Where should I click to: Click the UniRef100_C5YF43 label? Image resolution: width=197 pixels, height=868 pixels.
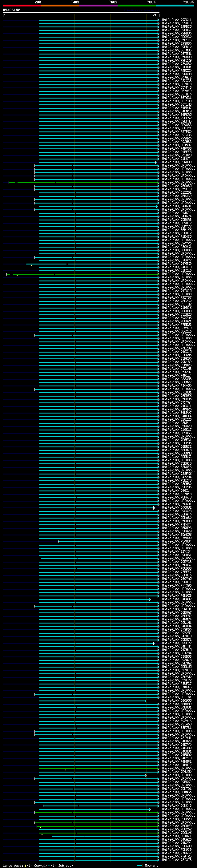[x=176, y=88]
